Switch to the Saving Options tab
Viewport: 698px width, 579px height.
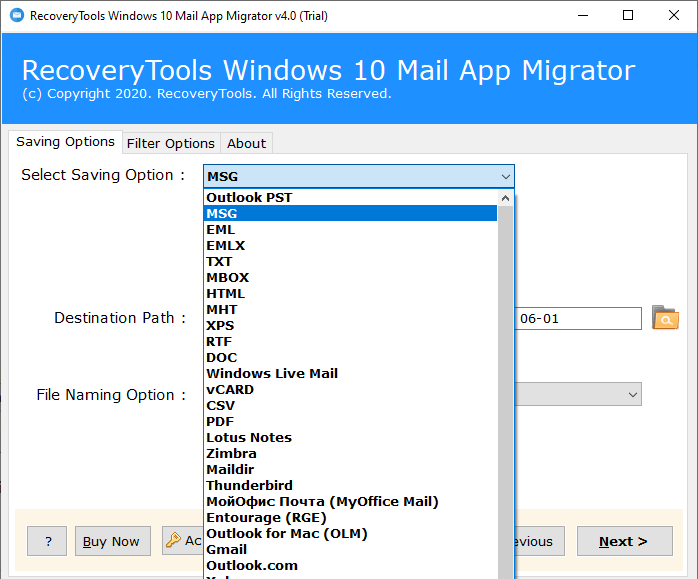tap(65, 142)
